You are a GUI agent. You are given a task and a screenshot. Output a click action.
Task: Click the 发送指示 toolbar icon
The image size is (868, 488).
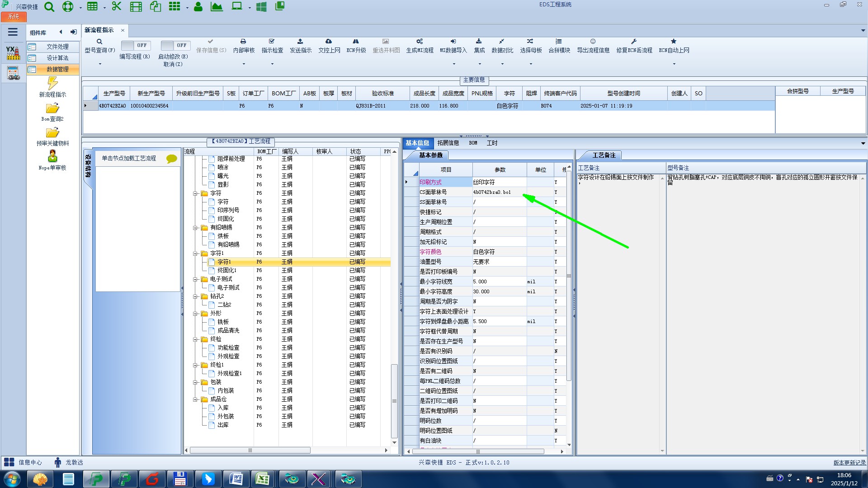300,42
